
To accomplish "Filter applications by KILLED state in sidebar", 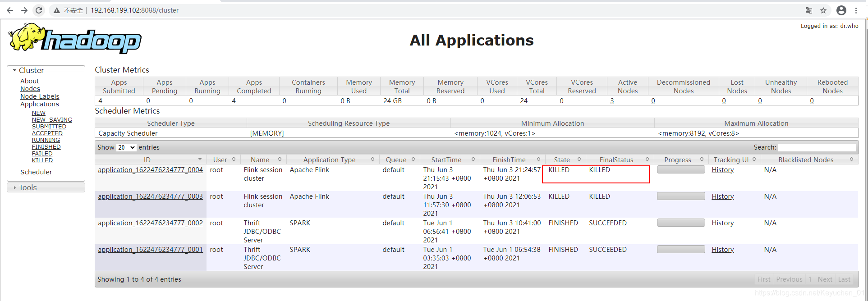I will 42,160.
